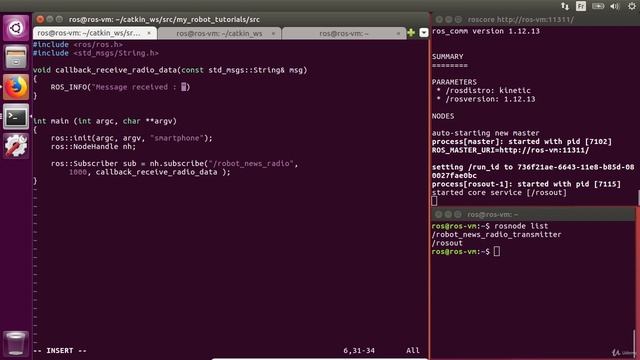Click the "smartphone" string in ros::init
Screen dimensions: 640x360
tap(177, 138)
